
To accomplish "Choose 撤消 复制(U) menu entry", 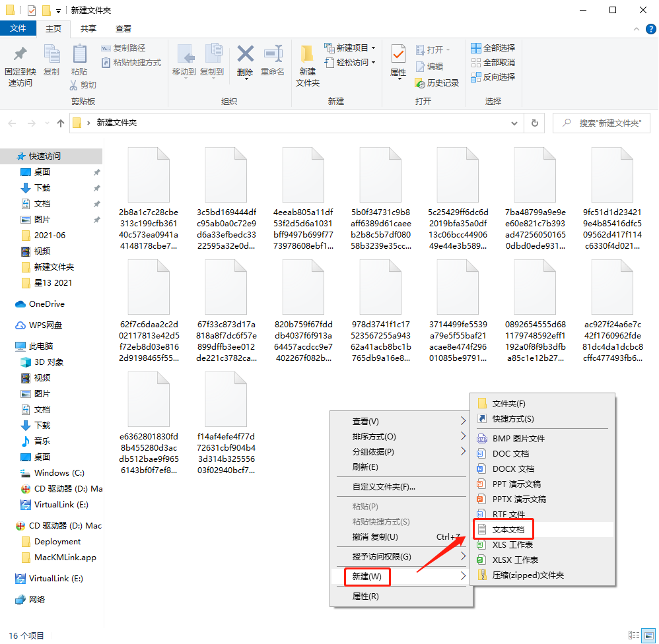I will point(401,537).
